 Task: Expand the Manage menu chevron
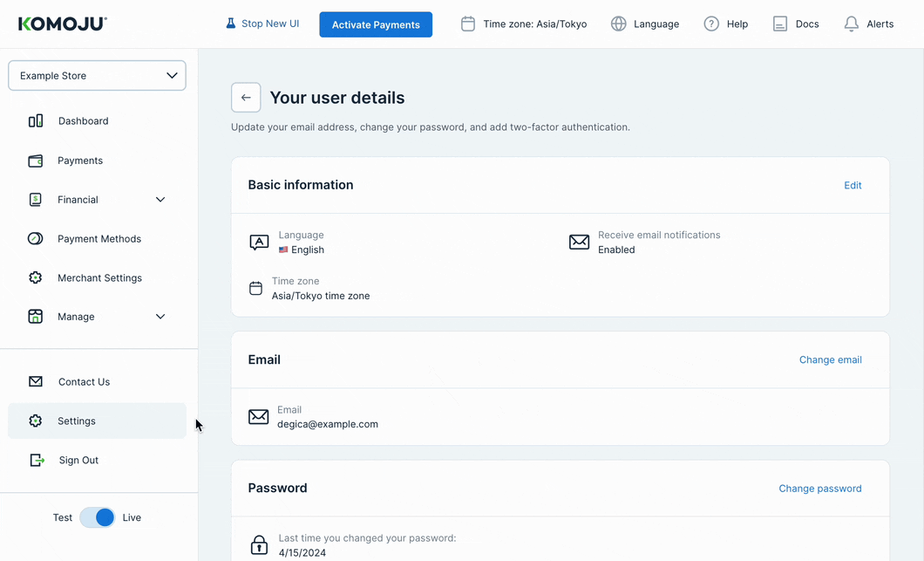click(160, 317)
